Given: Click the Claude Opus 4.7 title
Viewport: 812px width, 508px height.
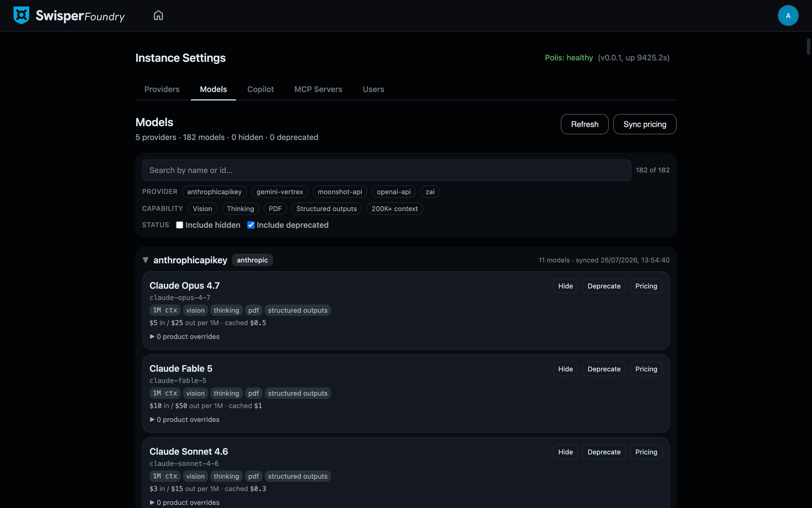Looking at the screenshot, I should tap(185, 286).
